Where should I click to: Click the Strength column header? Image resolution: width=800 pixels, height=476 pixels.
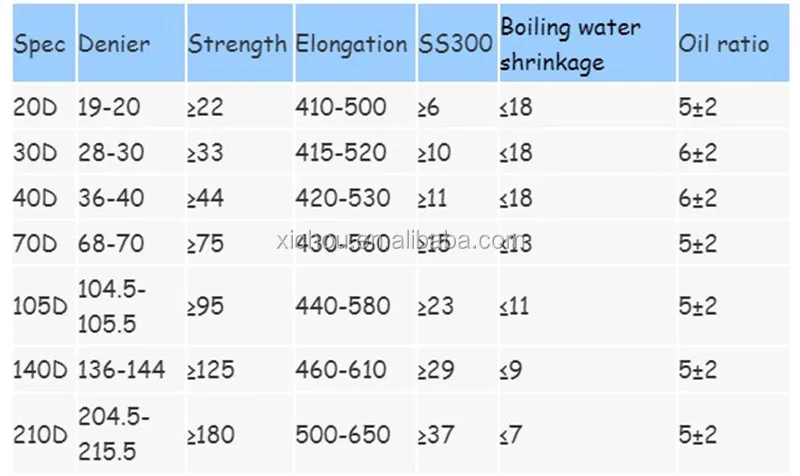click(x=238, y=44)
